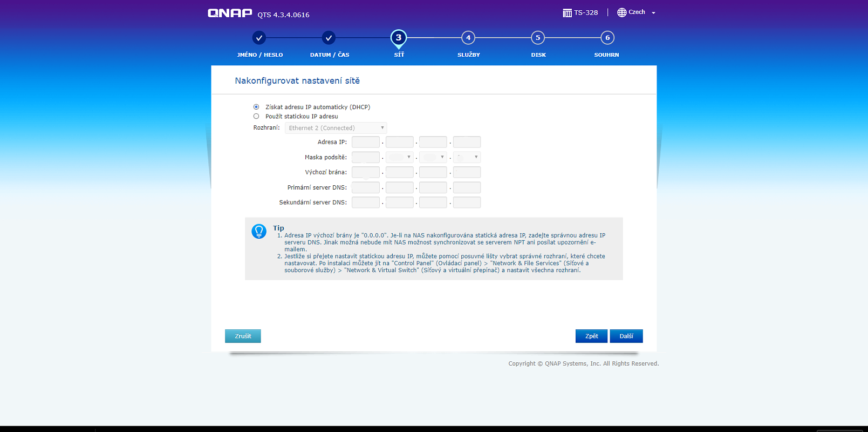Go to the SOUHRN step label
Viewport: 868px width, 432px height.
click(x=607, y=55)
